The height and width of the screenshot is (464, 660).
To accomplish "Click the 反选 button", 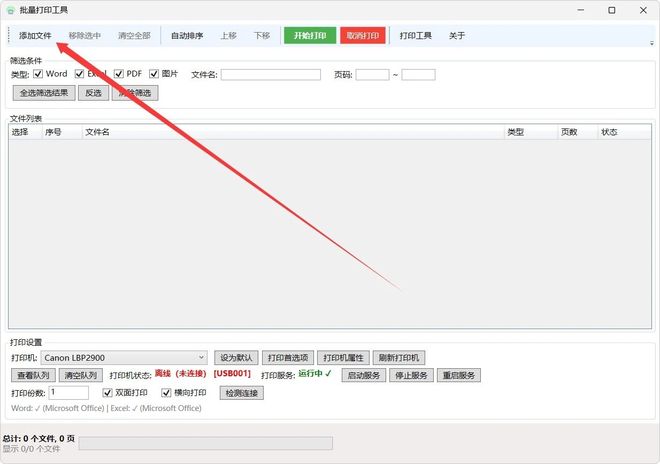I will [x=93, y=93].
